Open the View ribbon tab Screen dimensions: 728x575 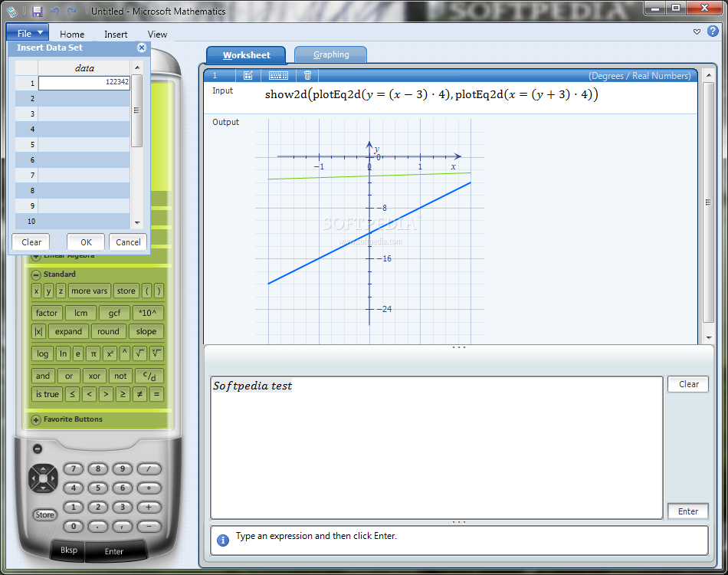tap(157, 34)
